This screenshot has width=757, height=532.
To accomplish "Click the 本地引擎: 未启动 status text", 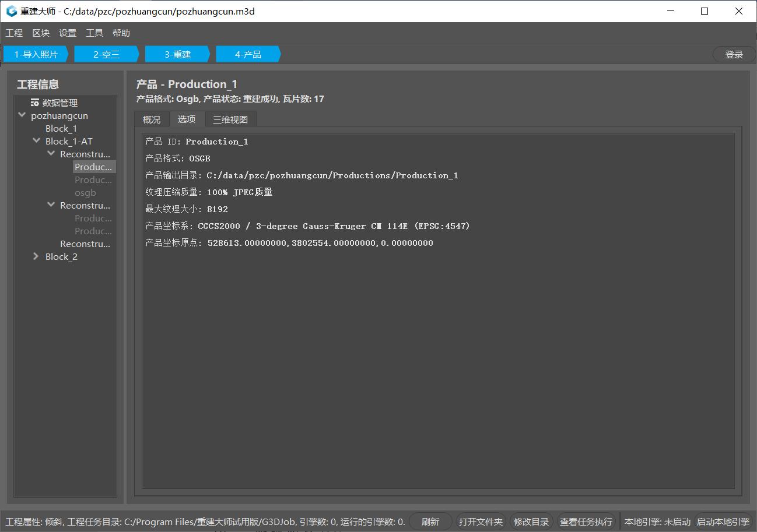I will tap(657, 522).
